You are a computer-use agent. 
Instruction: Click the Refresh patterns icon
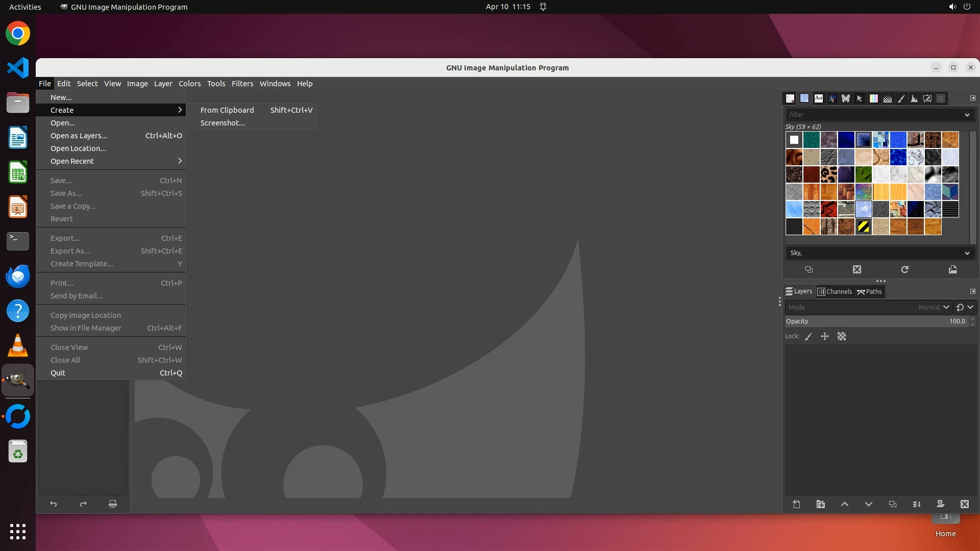904,269
